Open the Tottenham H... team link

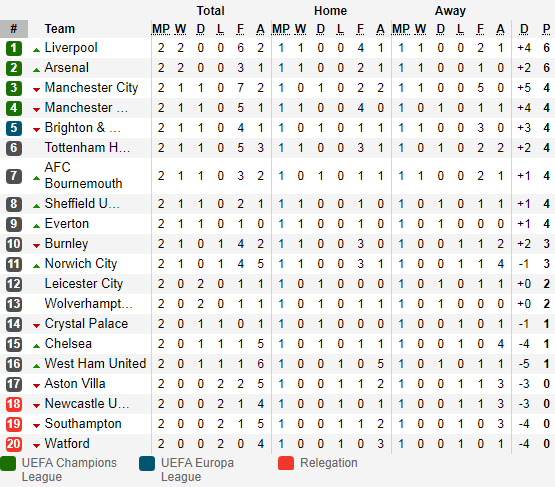[x=87, y=148]
